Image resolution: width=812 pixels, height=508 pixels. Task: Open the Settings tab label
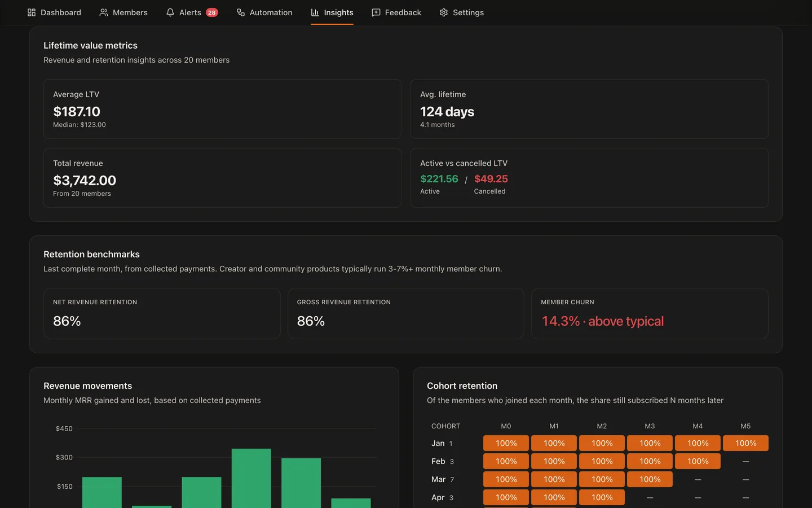(468, 12)
